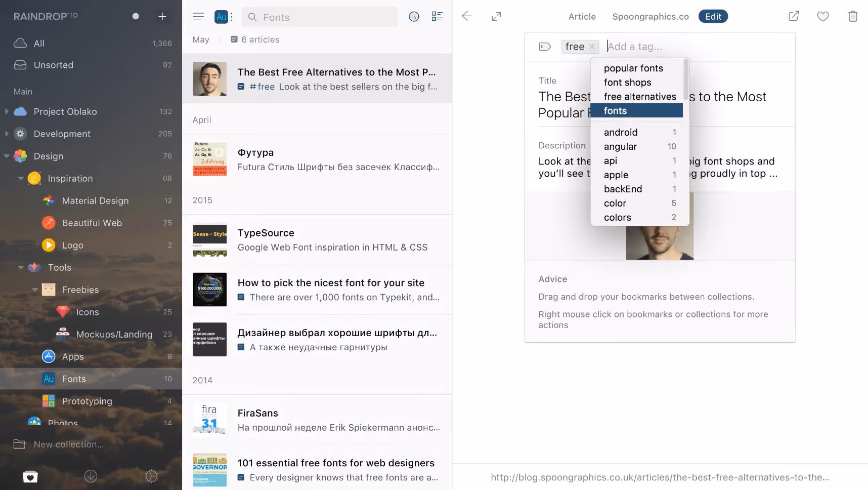Image resolution: width=868 pixels, height=490 pixels.
Task: Click New collection folder icon
Action: 20,444
